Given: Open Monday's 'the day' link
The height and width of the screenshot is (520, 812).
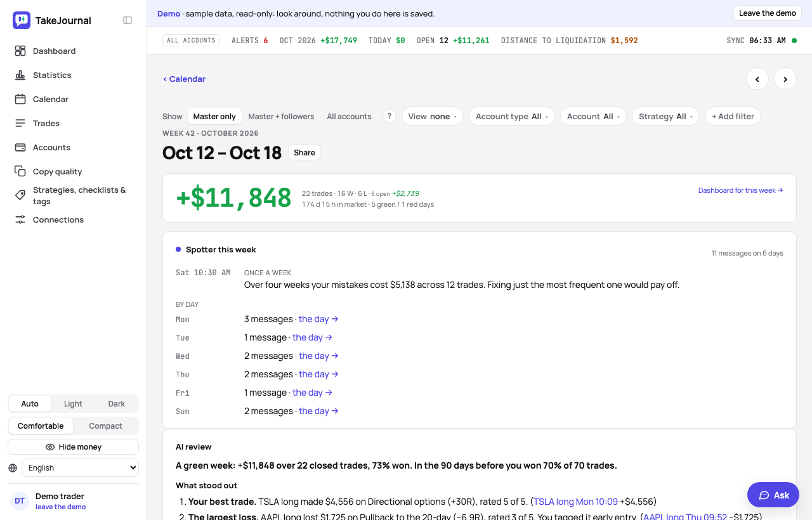Looking at the screenshot, I should [x=318, y=319].
